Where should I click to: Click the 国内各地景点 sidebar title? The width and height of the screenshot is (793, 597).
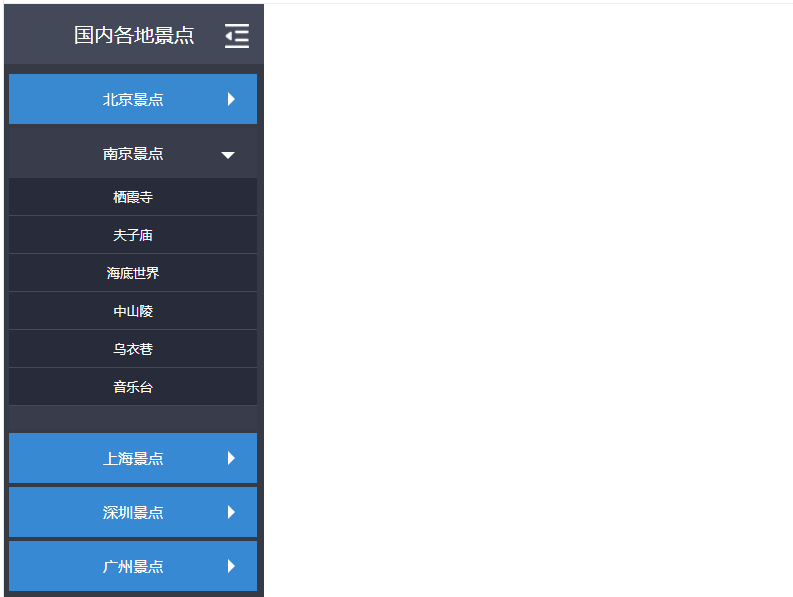click(134, 36)
